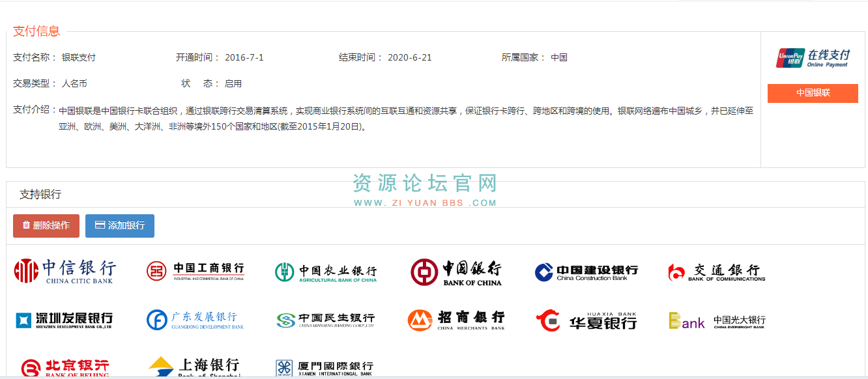
Task: Select the 中国民生银行 logo
Action: click(326, 320)
